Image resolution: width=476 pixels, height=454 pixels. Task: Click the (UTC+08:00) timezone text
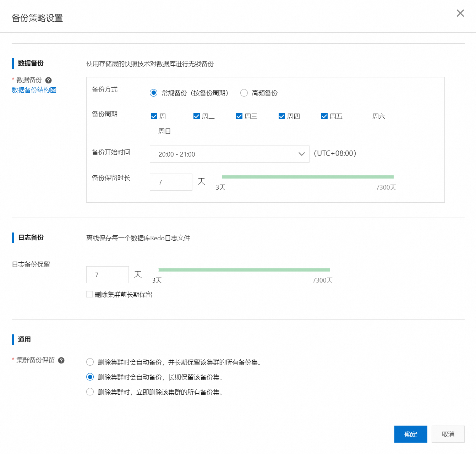coord(335,153)
